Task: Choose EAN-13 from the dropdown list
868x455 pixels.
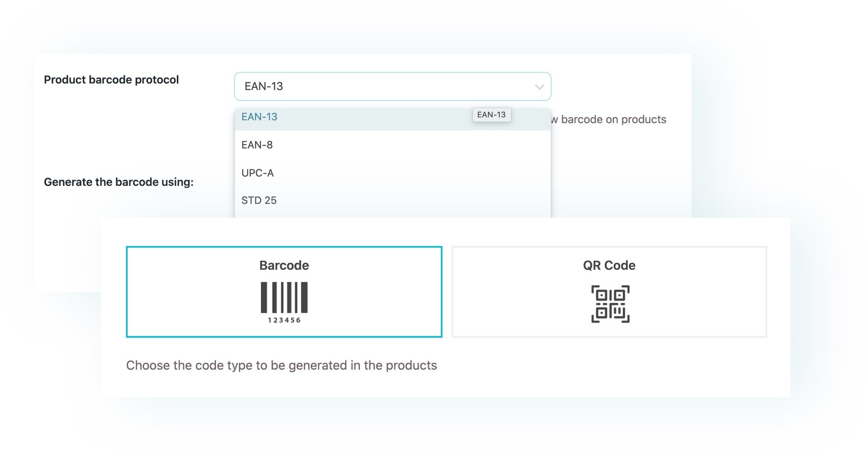Action: pyautogui.click(x=259, y=117)
